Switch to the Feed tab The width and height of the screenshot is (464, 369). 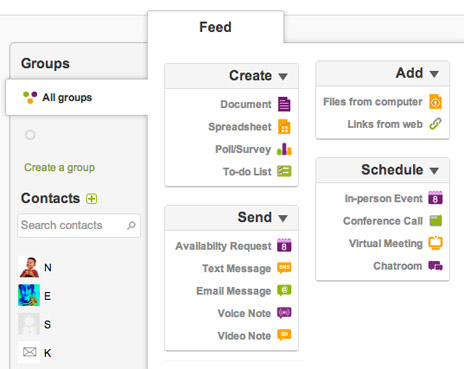(x=216, y=27)
